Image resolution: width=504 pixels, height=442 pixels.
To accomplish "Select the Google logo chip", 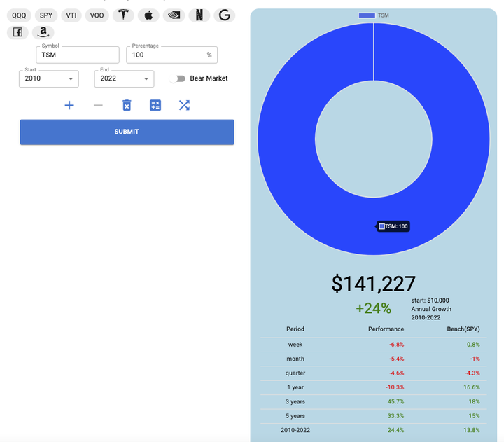I will pos(225,15).
